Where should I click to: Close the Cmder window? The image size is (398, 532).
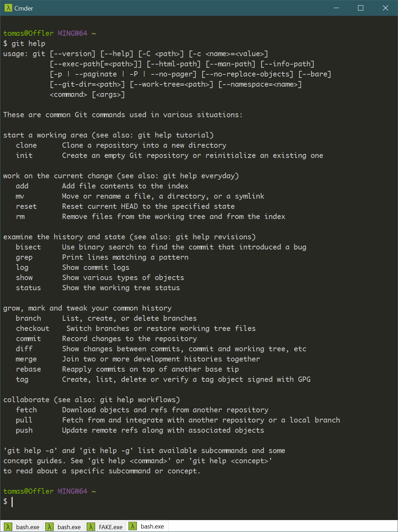(385, 8)
